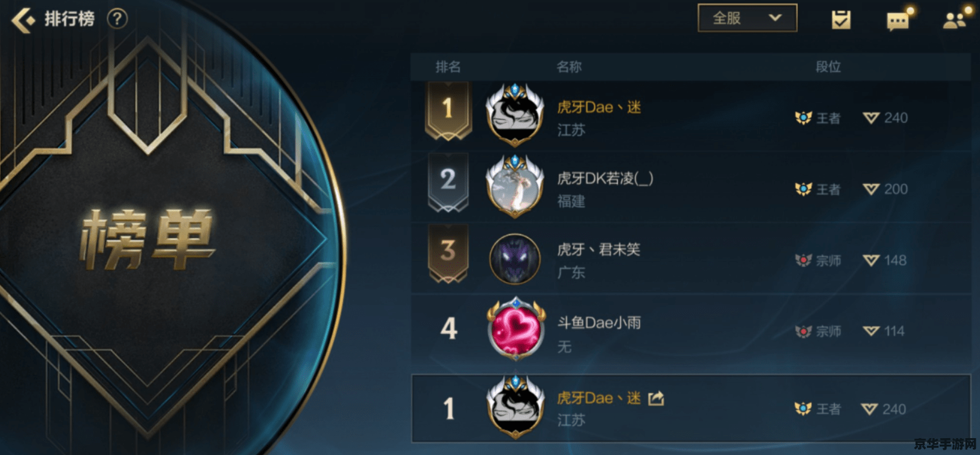Open the help question mark icon

point(117,19)
